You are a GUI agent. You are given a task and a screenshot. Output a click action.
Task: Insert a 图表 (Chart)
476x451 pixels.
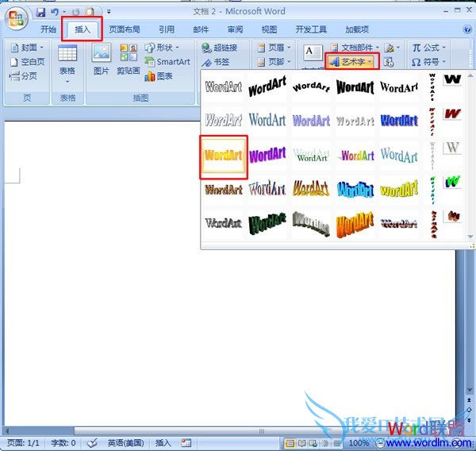[159, 76]
